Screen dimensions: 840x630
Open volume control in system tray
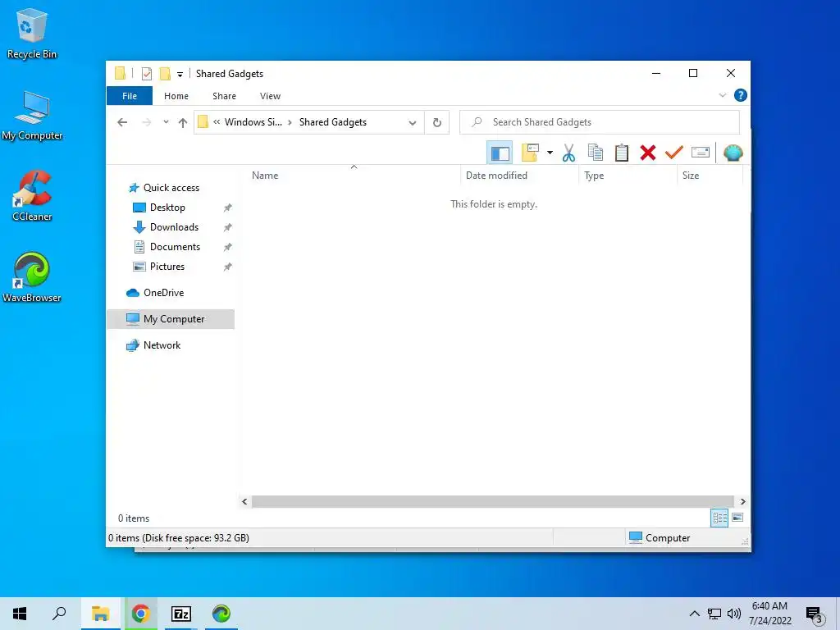(x=734, y=614)
